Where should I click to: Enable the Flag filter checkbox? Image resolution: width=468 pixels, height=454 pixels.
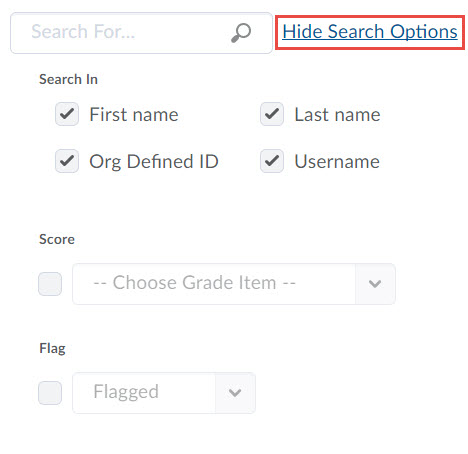[x=50, y=393]
